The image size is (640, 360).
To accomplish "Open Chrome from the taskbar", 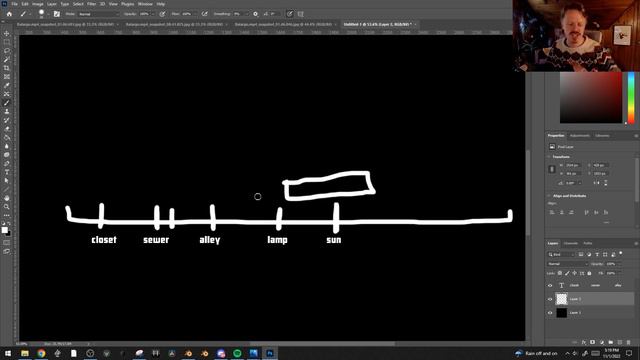I will 41,353.
